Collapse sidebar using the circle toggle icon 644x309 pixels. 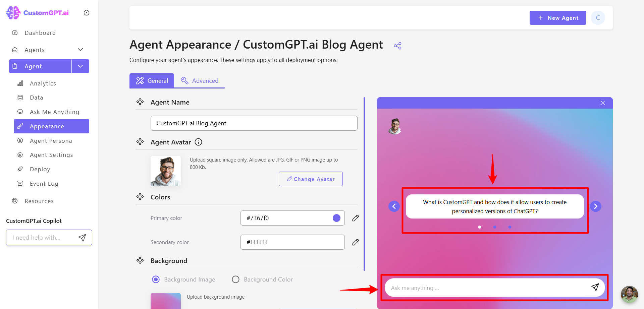(x=87, y=13)
